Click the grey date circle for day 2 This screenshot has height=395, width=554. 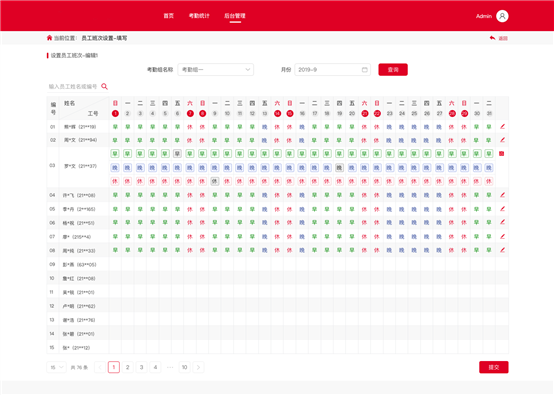[x=128, y=113]
